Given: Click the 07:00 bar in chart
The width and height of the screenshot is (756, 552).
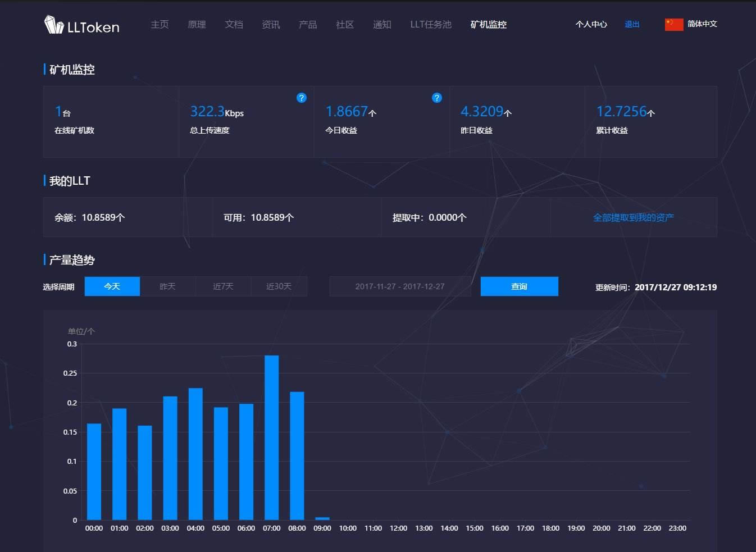Looking at the screenshot, I should point(271,437).
